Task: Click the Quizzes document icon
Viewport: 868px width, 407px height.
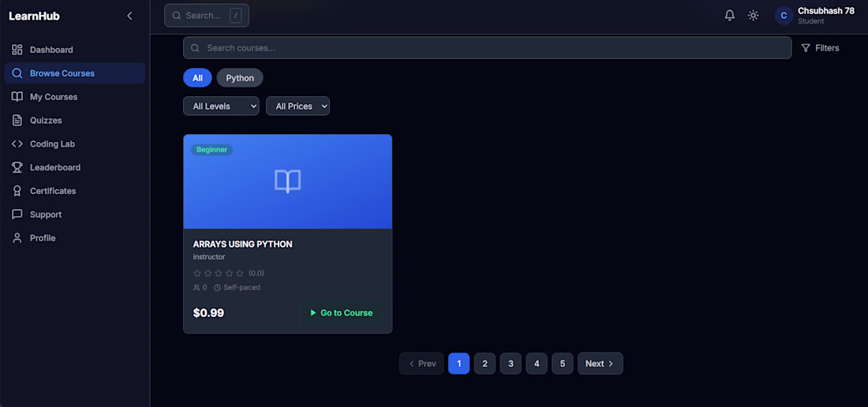Action: pyautogui.click(x=17, y=120)
